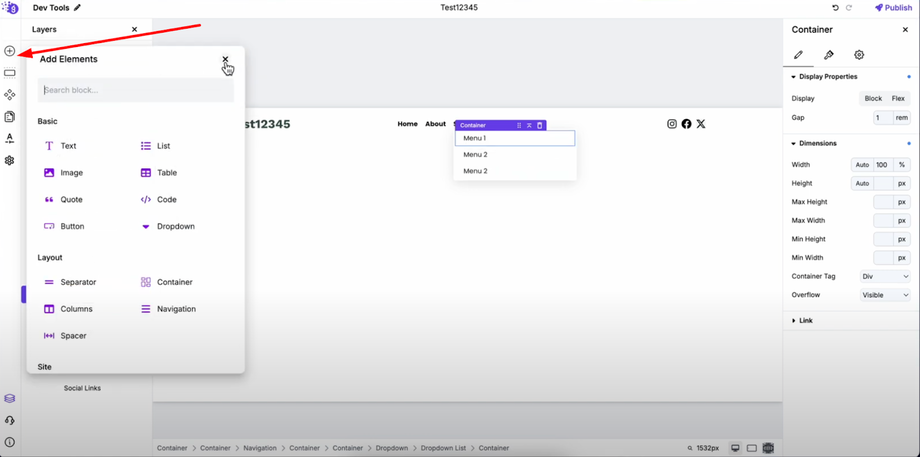Click the Publish button
This screenshot has width=920, height=457.
(x=894, y=8)
